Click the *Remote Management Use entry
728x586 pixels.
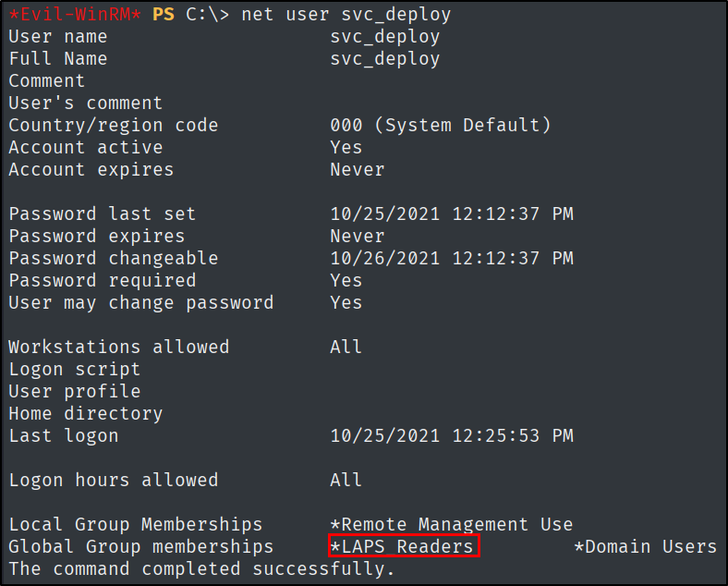pos(451,524)
